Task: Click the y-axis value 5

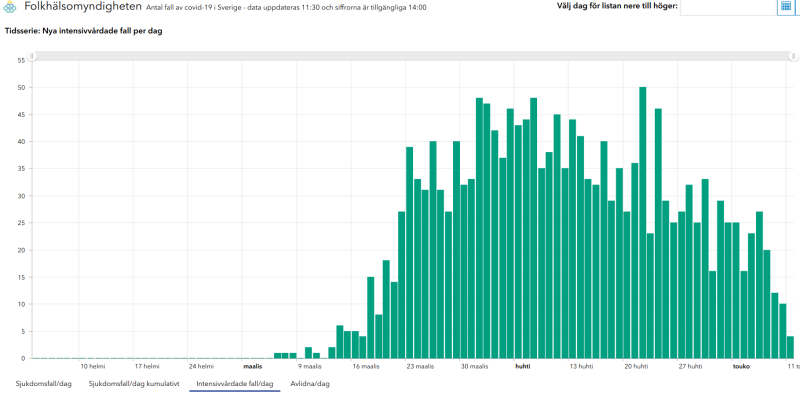Action: click(x=23, y=332)
